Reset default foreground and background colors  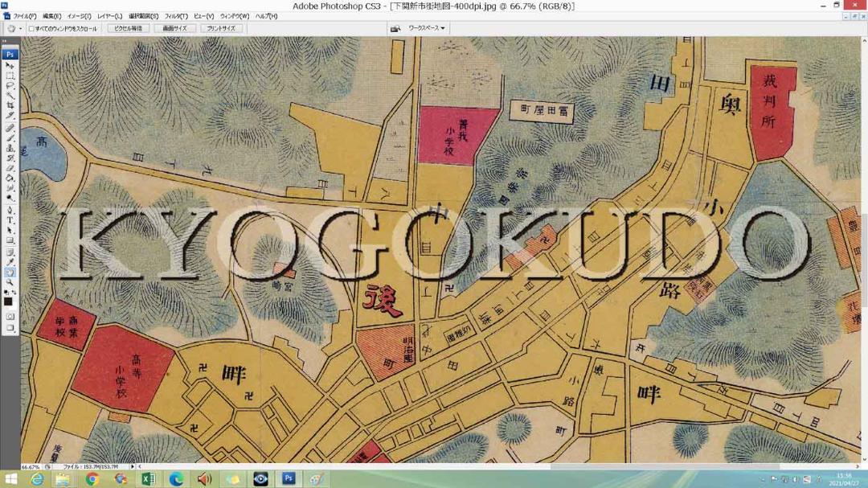pos(6,293)
